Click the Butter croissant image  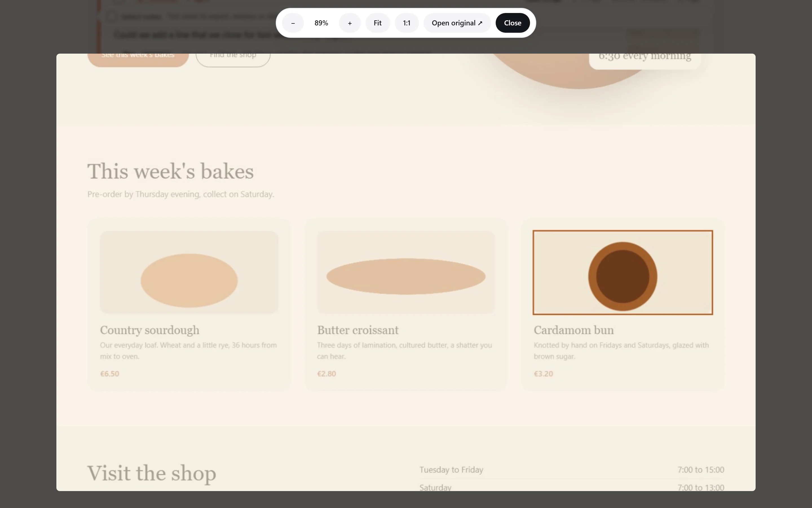point(406,272)
